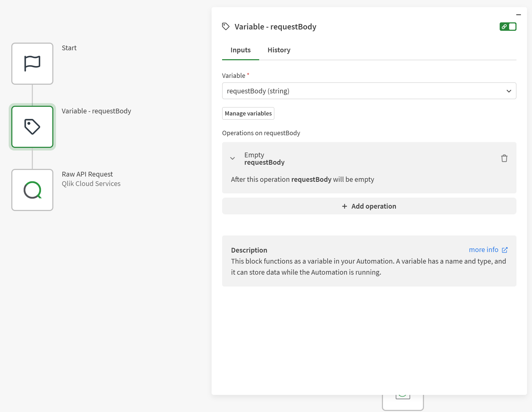Screen dimensions: 532x412
Task: Minimize the block settings panel
Action: point(519,15)
